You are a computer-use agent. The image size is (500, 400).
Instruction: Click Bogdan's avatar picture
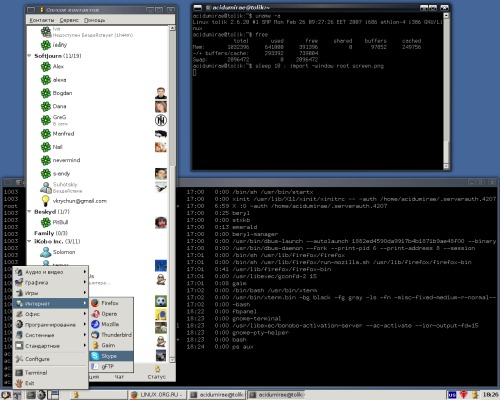click(x=161, y=93)
